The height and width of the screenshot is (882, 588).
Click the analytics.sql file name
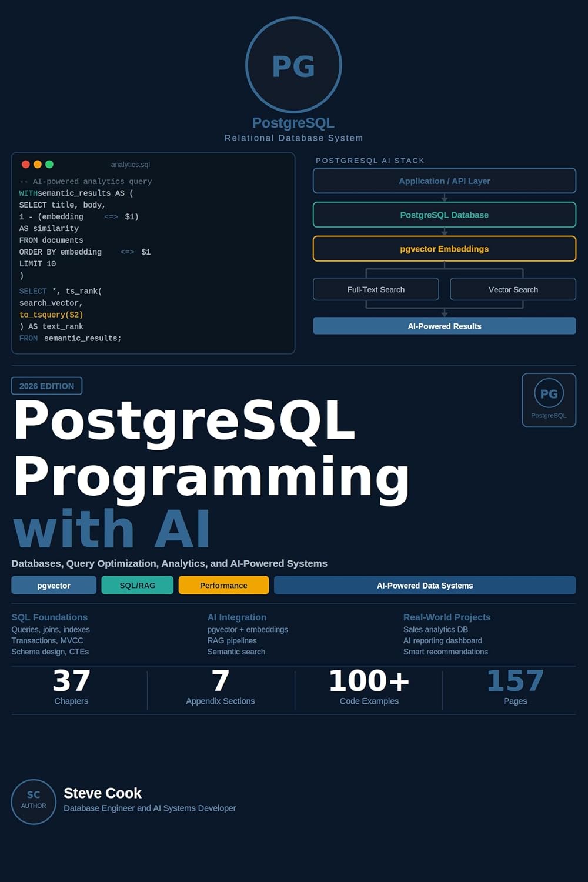click(131, 165)
